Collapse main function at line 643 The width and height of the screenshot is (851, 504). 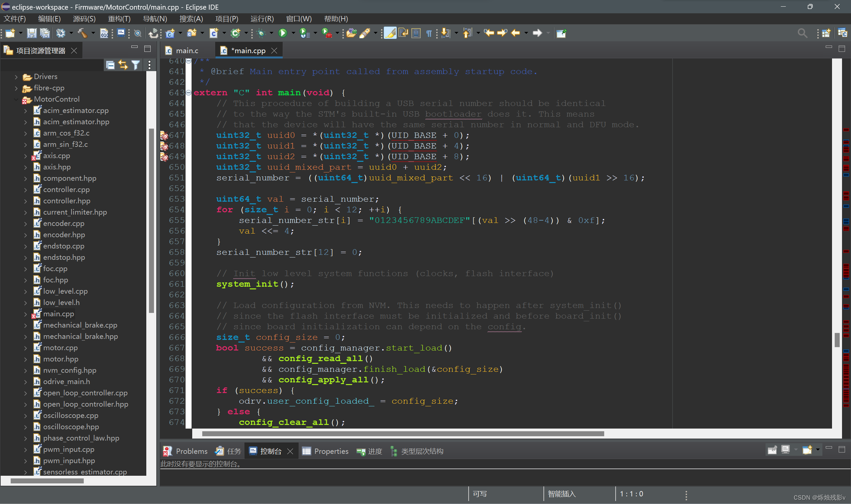188,93
